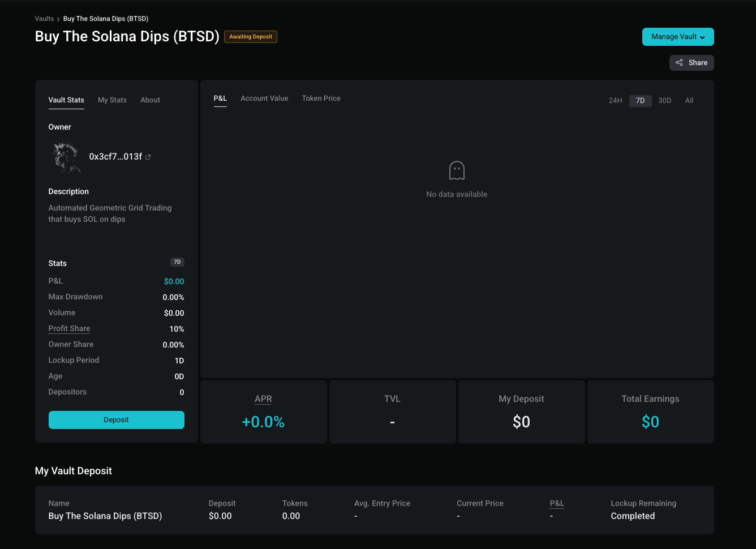
Task: Select the 30D time range
Action: coord(664,101)
